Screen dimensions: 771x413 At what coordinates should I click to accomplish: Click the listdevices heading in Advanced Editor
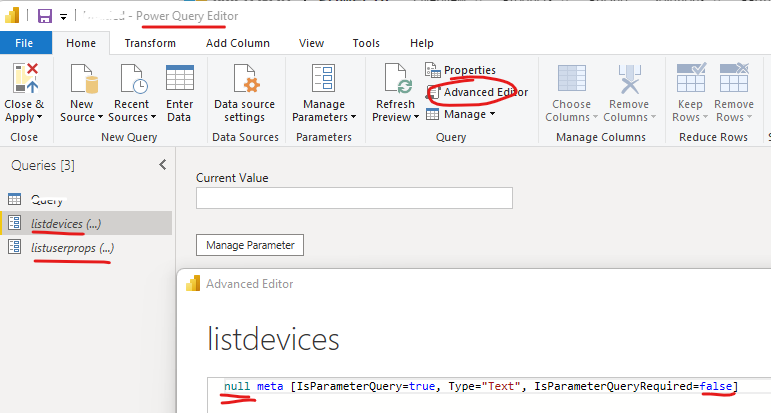pos(273,339)
